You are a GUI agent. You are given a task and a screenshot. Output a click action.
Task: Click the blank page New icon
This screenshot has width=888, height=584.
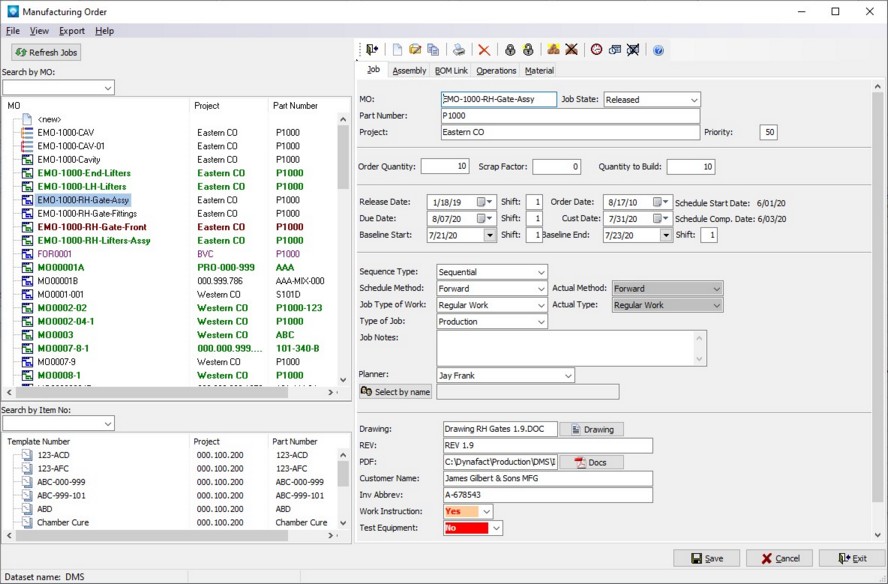pyautogui.click(x=397, y=49)
